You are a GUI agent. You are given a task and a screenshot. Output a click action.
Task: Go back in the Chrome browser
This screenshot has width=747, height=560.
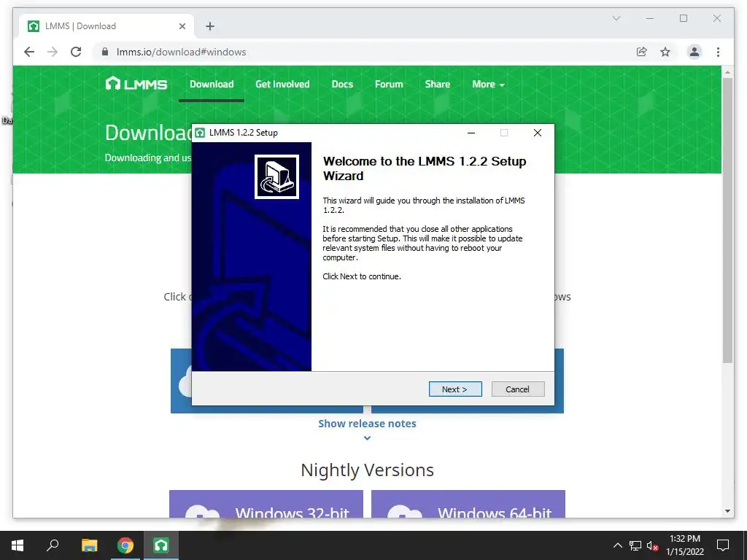(29, 52)
